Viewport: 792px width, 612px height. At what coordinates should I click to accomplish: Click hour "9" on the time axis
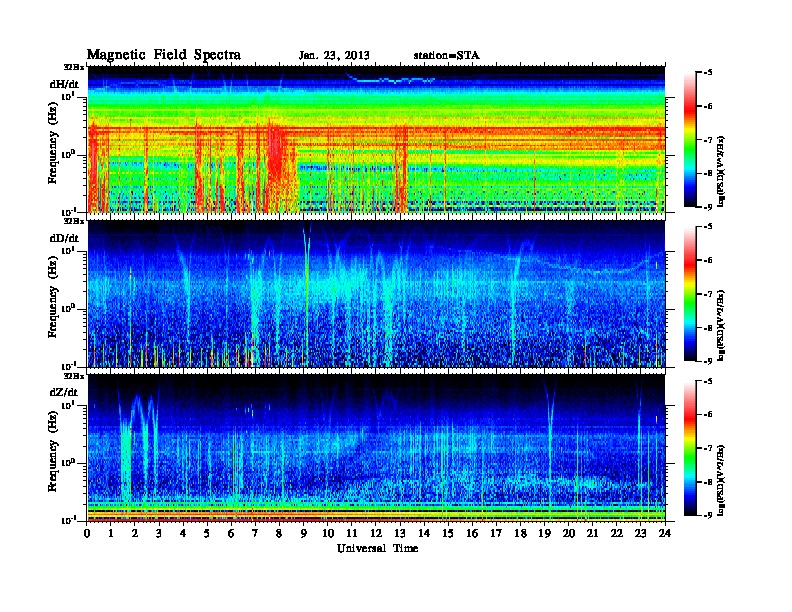pyautogui.click(x=304, y=533)
